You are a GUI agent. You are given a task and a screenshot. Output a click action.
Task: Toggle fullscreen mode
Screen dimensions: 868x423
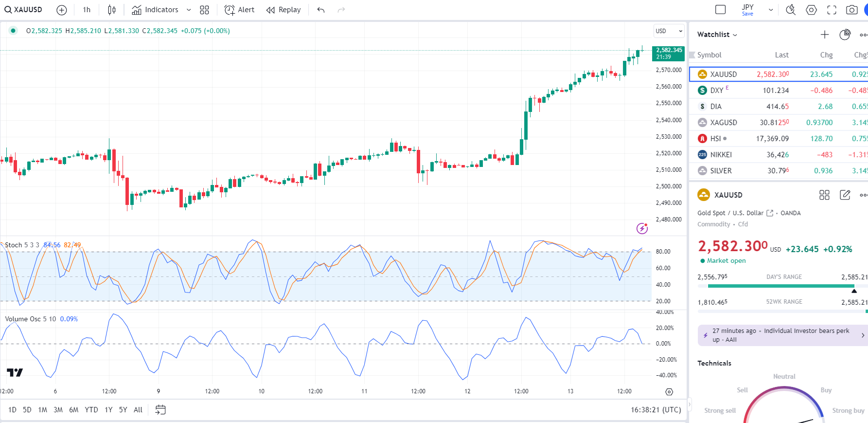pyautogui.click(x=832, y=10)
